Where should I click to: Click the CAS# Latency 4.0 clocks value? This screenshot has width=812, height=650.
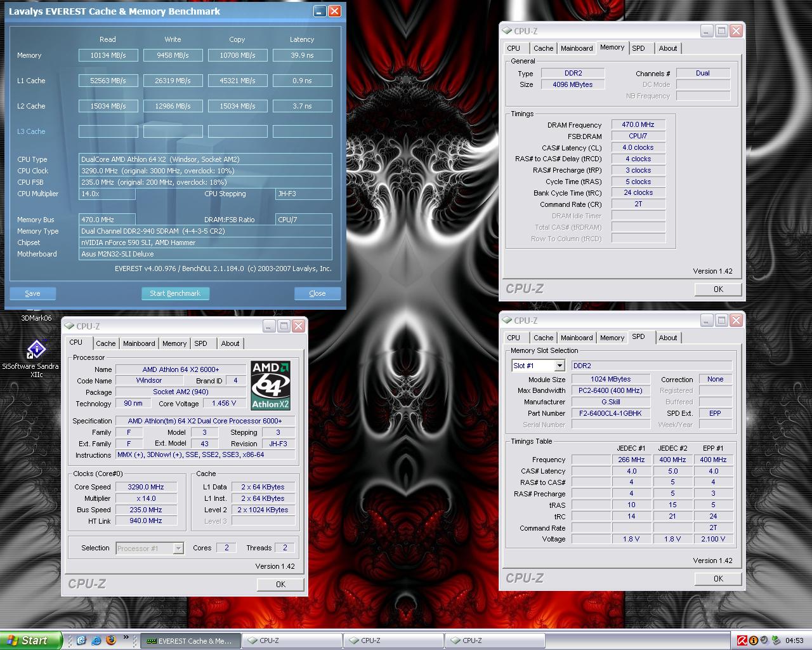tap(638, 147)
